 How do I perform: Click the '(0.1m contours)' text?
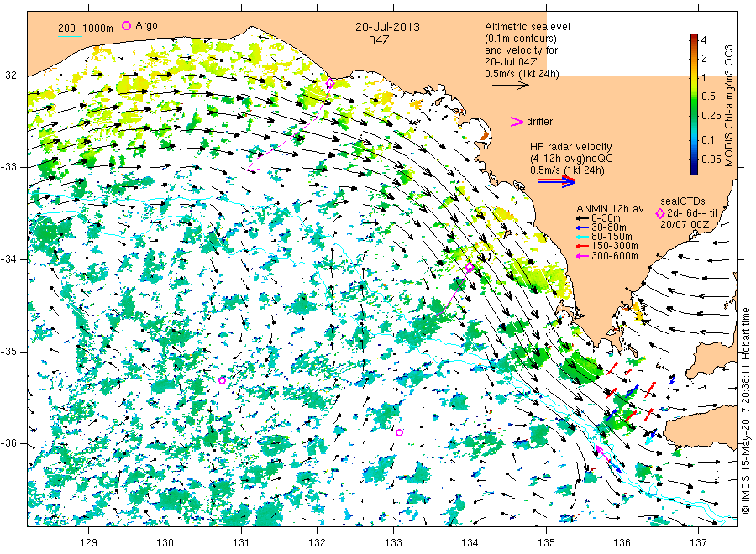coord(521,39)
